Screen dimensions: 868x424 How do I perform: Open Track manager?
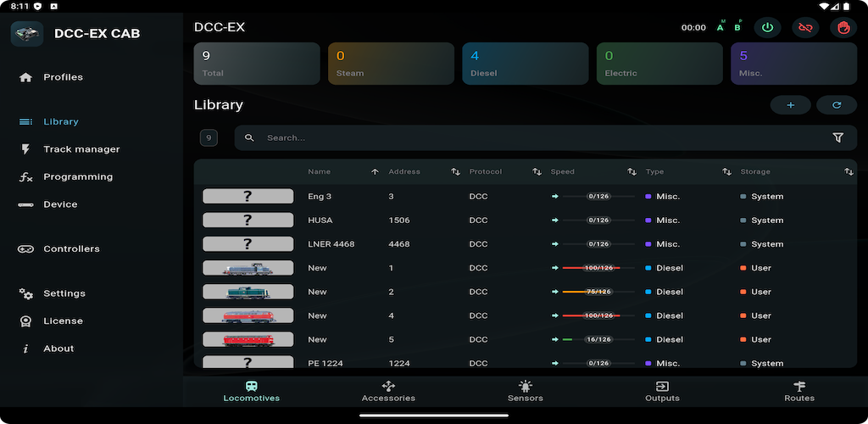point(70,149)
